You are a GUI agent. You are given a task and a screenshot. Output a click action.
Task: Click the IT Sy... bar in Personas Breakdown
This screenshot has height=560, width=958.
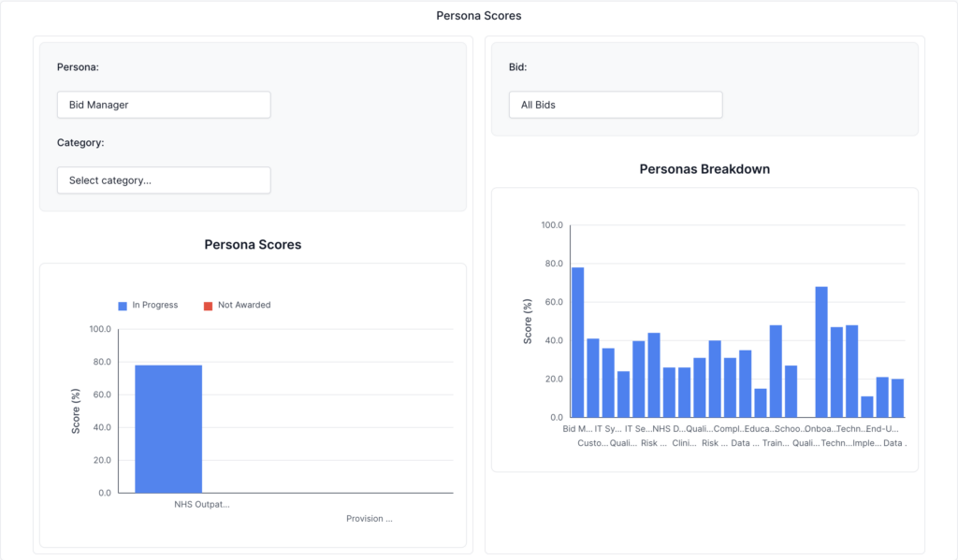[608, 382]
